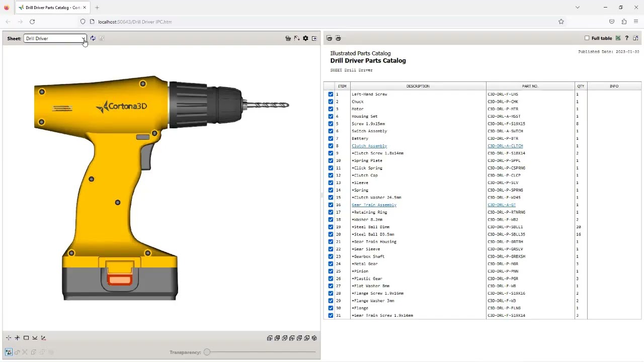This screenshot has width=644, height=362.
Task: Click part number link C3D-DRL-A-CLTCH
Action: pos(505,146)
